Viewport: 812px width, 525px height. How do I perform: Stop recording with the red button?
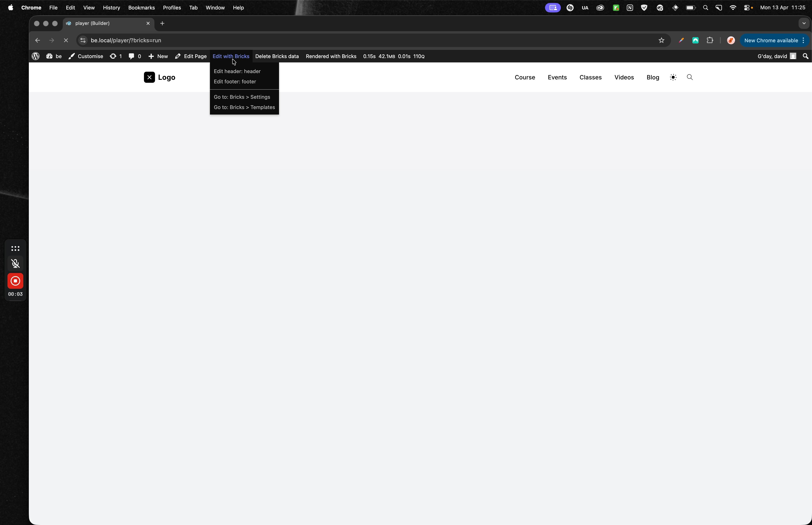coord(15,281)
